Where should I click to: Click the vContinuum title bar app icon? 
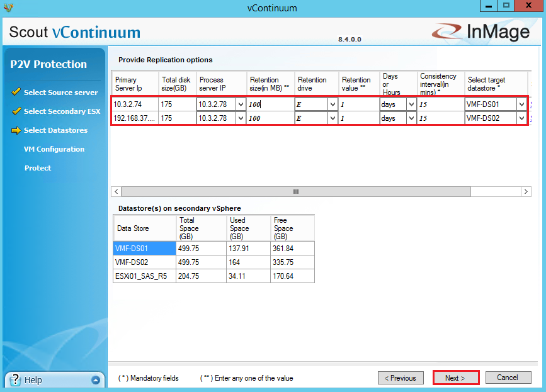(8, 8)
